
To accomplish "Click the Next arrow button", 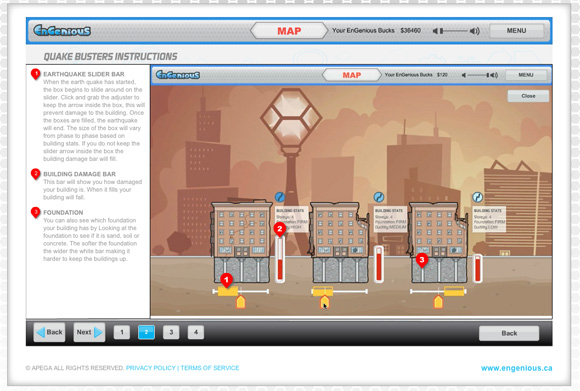I will pyautogui.click(x=89, y=332).
